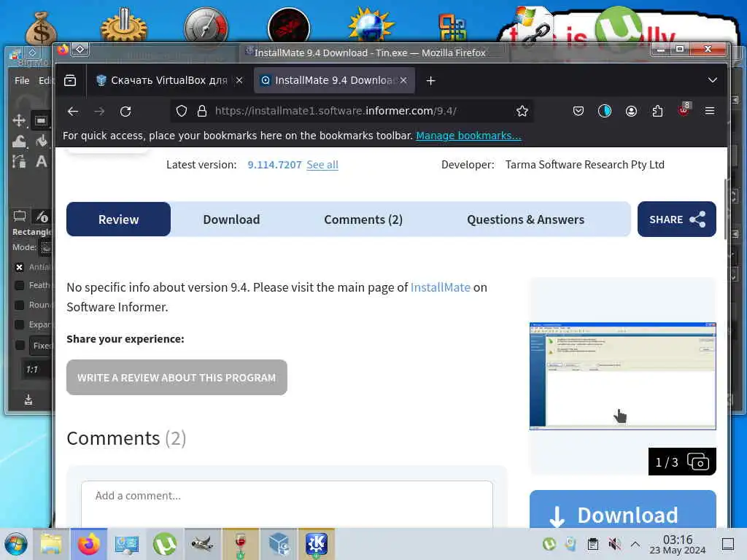Screen dimensions: 747x560
Task: Open Questions & Answers tab
Action: 525,219
